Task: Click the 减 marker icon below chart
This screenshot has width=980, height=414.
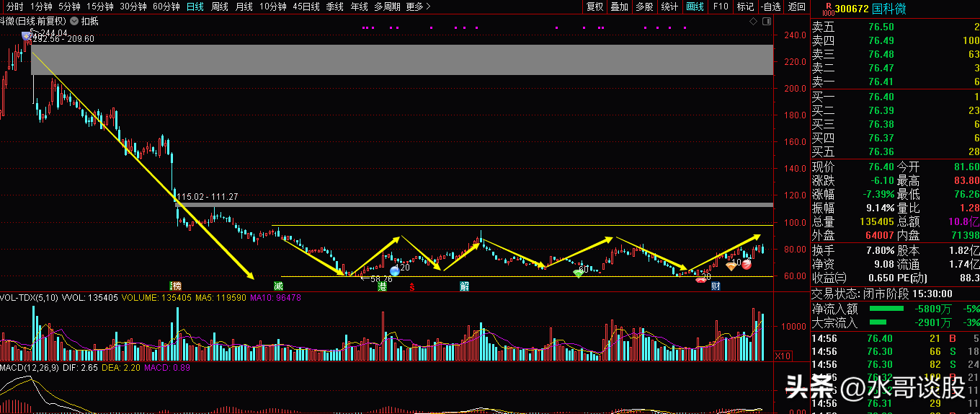Action: (x=278, y=286)
